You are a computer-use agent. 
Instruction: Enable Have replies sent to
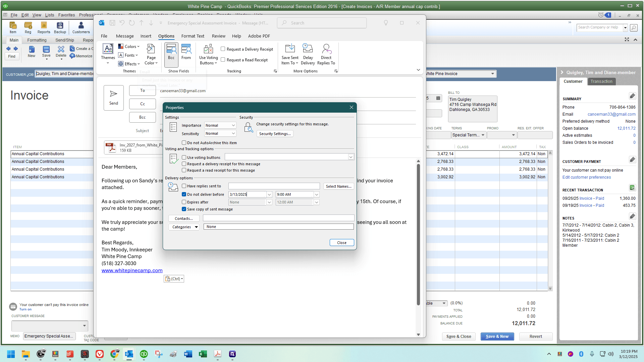(x=184, y=186)
